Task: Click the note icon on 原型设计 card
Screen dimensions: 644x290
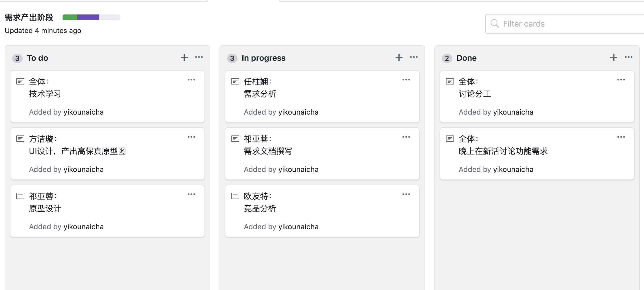Action: pyautogui.click(x=20, y=196)
